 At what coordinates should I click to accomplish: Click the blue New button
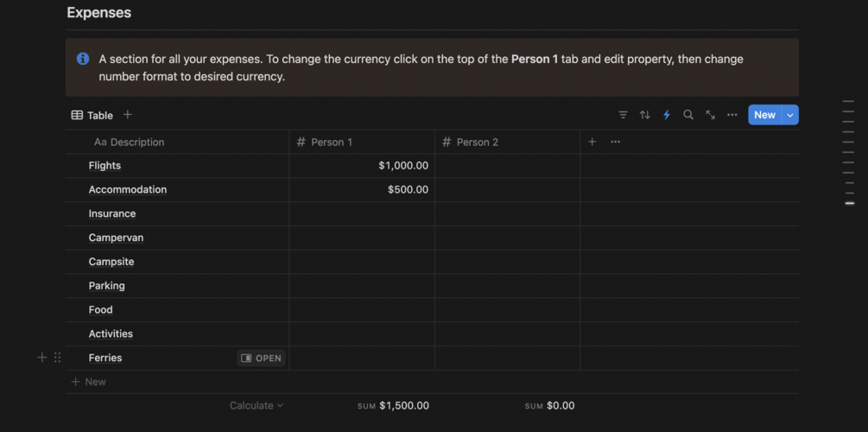click(764, 115)
